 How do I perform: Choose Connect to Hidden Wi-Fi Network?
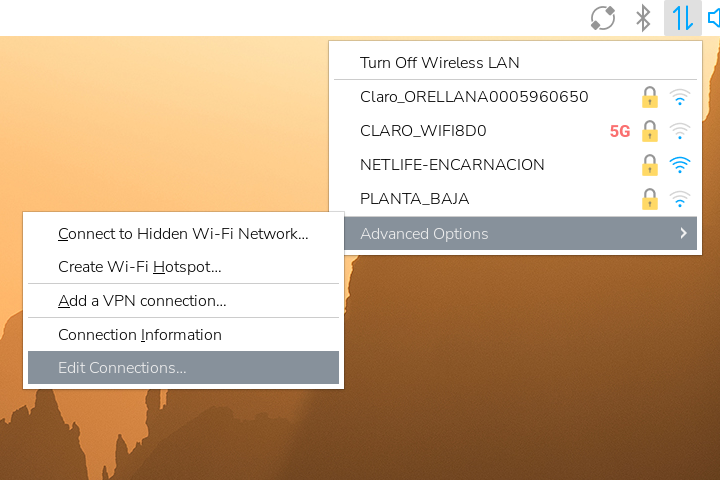click(183, 234)
